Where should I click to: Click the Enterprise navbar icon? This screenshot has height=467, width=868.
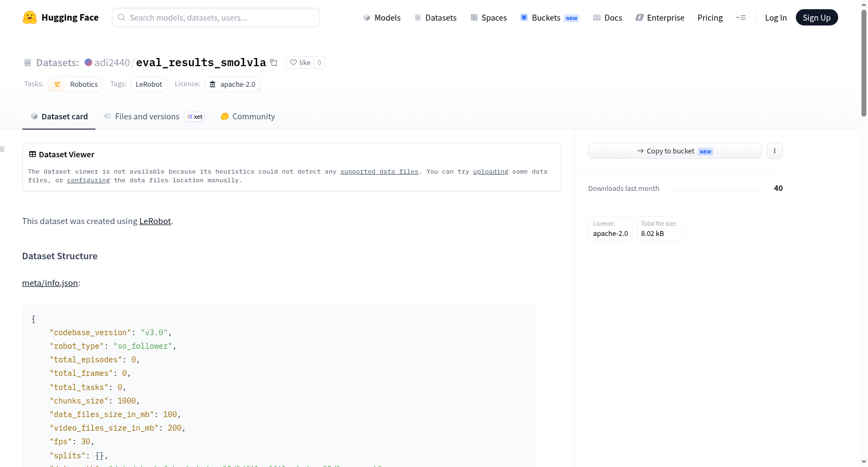640,17
